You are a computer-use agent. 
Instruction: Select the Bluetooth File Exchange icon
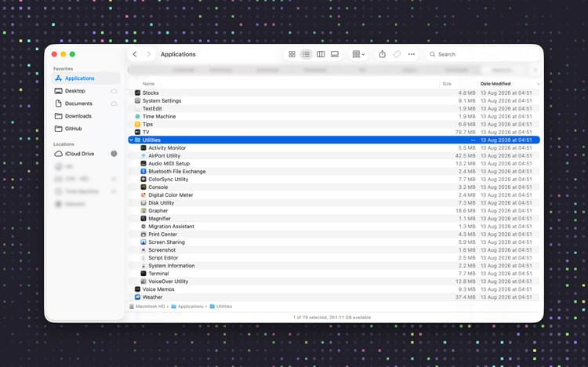coord(143,172)
